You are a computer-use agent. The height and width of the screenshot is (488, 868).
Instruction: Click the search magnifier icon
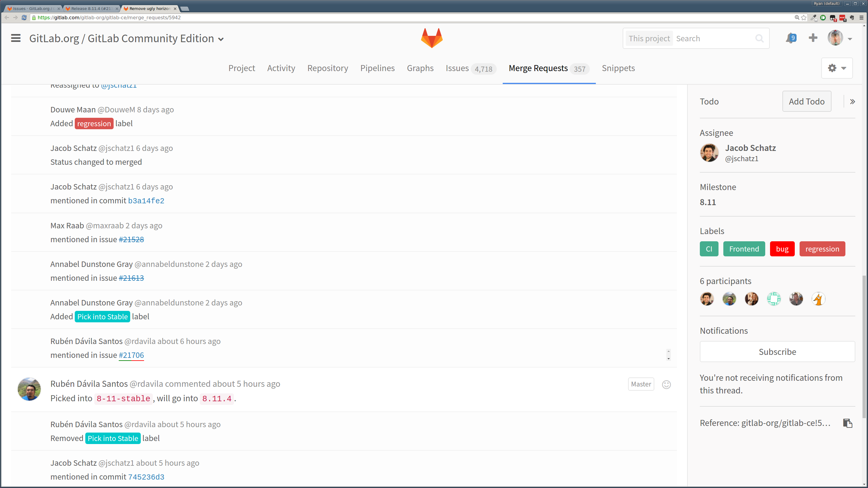tap(759, 38)
